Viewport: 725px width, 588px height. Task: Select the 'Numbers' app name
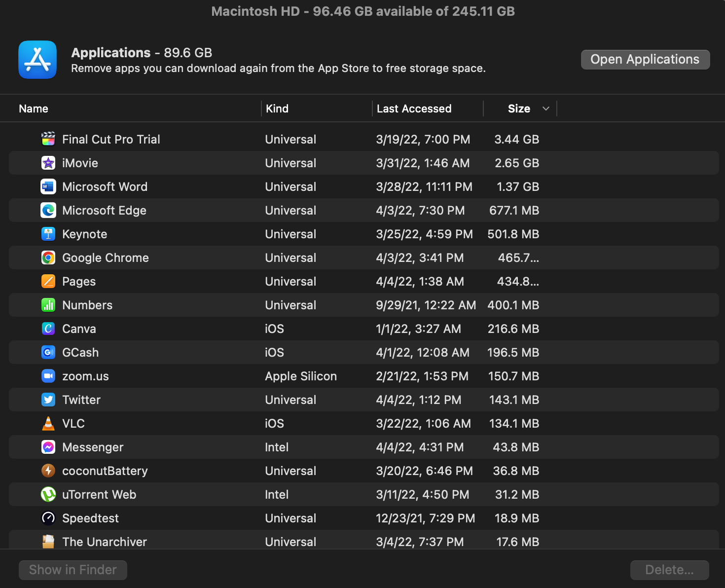(x=87, y=305)
